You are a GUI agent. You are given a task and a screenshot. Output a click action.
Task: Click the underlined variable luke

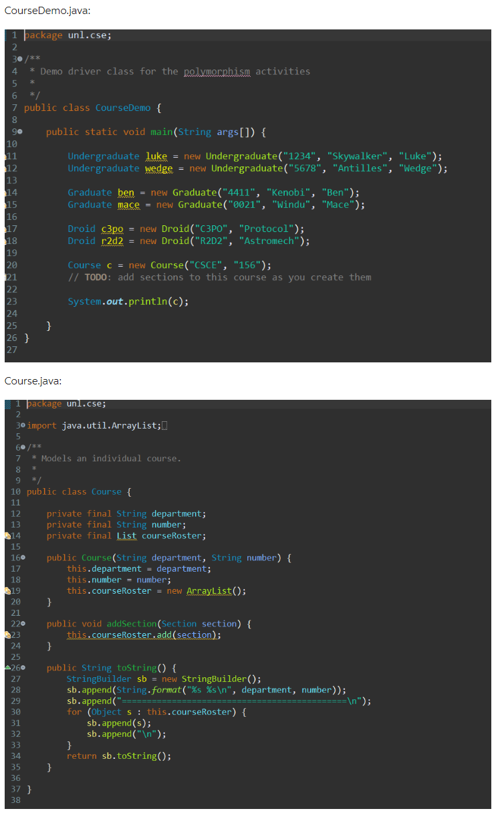click(156, 156)
